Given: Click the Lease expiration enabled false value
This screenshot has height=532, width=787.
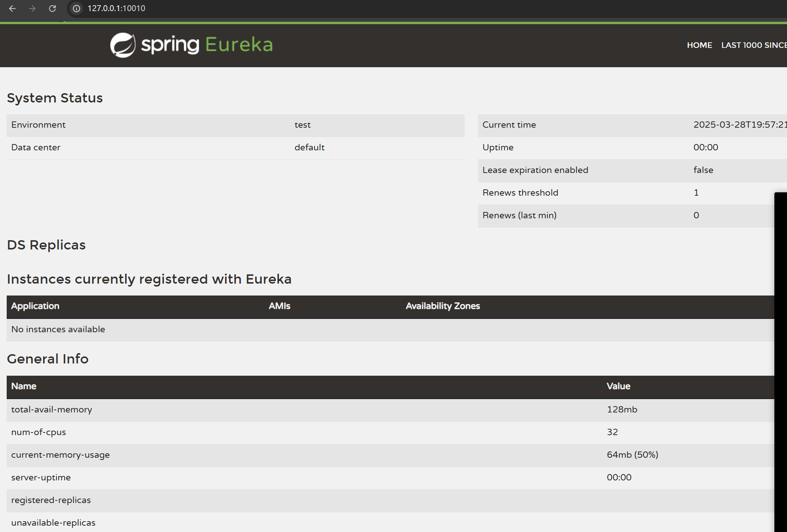Looking at the screenshot, I should pyautogui.click(x=703, y=170).
